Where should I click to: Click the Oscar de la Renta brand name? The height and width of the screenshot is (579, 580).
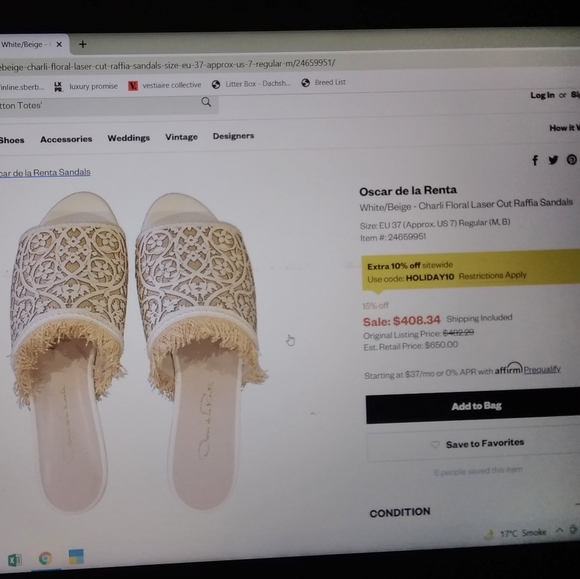coord(408,191)
